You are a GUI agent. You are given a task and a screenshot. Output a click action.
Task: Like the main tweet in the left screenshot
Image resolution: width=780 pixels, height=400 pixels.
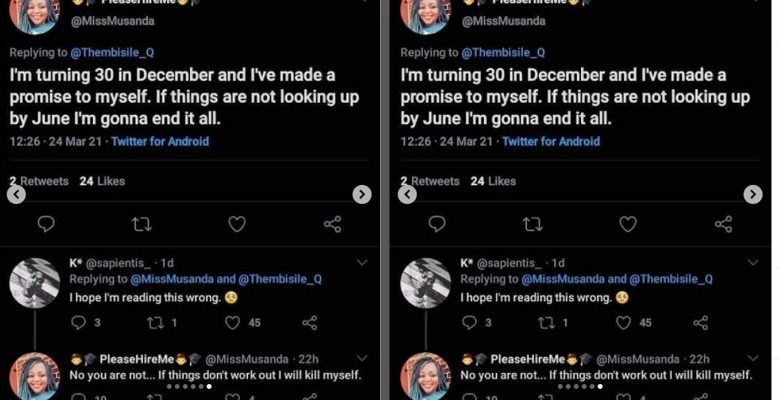(236, 225)
